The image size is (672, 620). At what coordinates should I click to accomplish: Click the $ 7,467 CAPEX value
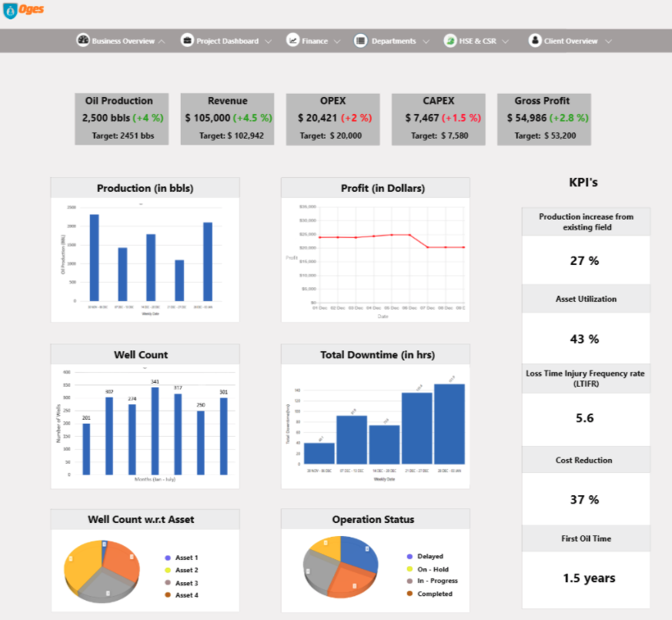click(422, 118)
